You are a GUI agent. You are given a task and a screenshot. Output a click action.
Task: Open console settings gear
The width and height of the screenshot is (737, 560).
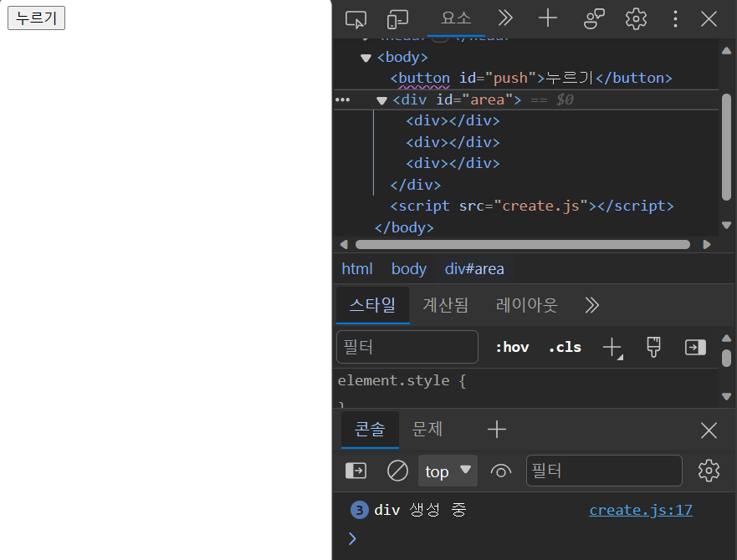tap(709, 471)
